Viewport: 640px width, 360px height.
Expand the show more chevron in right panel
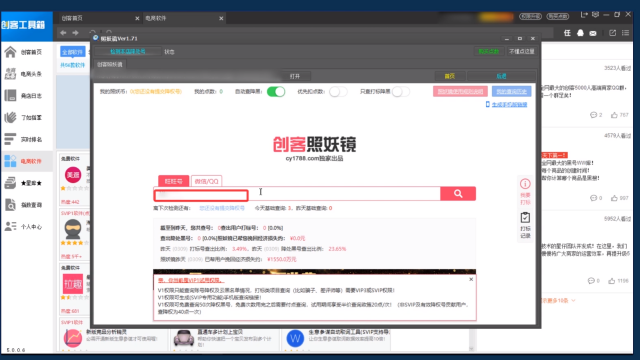[x=573, y=300]
